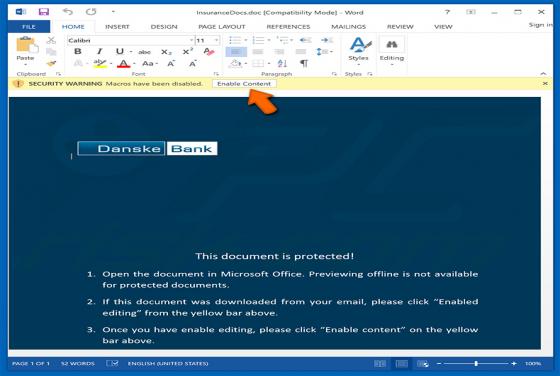
Task: Show paragraph marks with pilcrow icon
Action: tap(304, 64)
